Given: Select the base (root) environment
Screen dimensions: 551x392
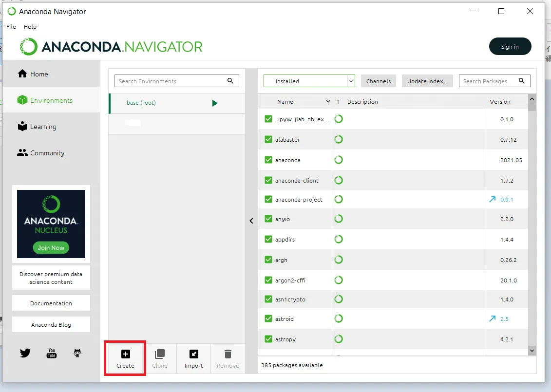Looking at the screenshot, I should click(177, 103).
